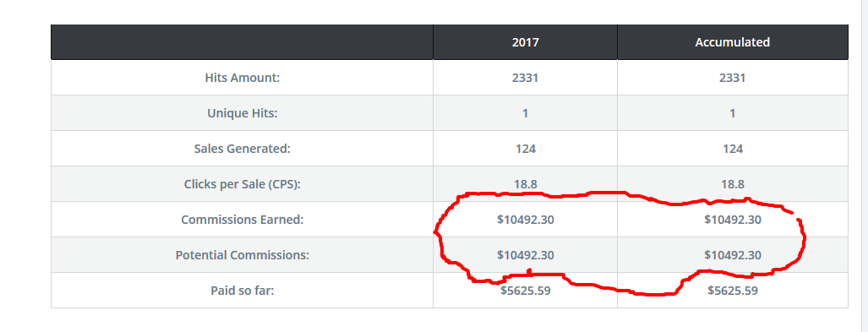The image size is (868, 332).
Task: Click the 2017 column header
Action: [525, 42]
